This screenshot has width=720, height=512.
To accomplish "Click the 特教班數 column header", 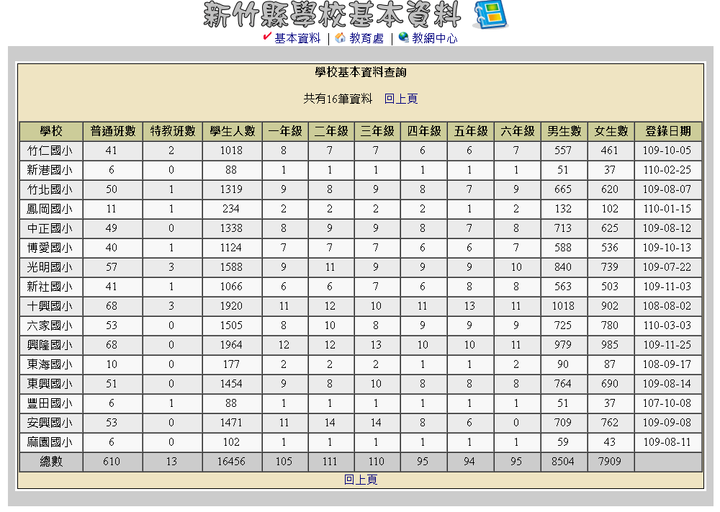I will click(x=173, y=131).
